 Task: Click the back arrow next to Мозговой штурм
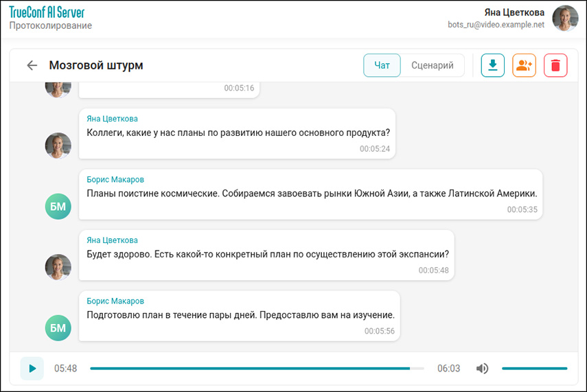[x=32, y=66]
